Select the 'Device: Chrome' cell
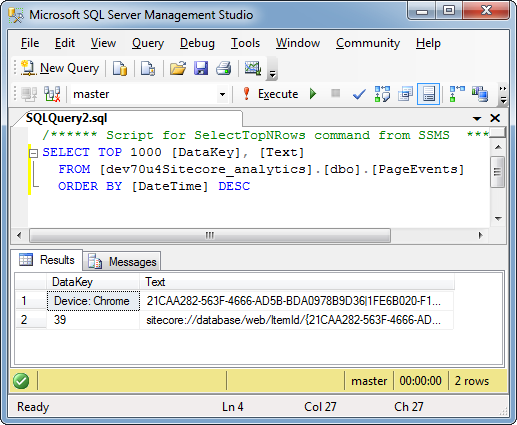The image size is (517, 425). pyautogui.click(x=93, y=301)
